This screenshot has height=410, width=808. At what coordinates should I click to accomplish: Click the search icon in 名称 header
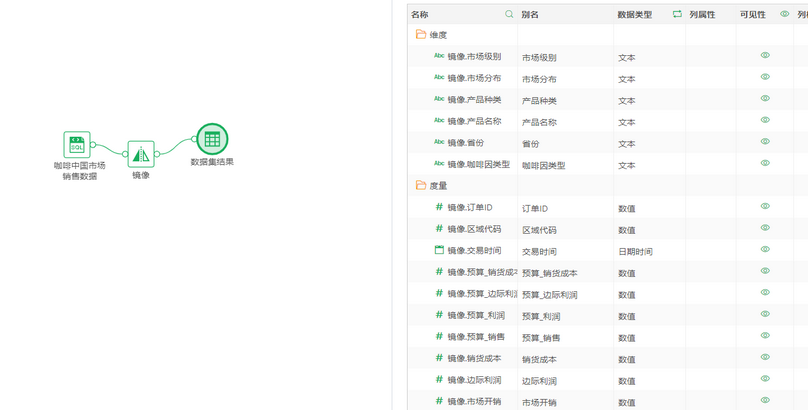coord(509,14)
